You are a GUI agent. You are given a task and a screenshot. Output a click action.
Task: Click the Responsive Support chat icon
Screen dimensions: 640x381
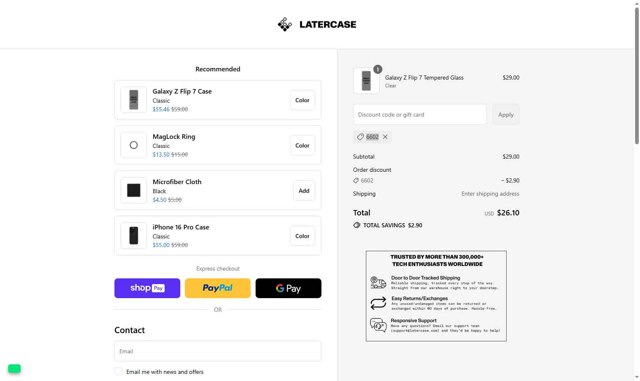pyautogui.click(x=378, y=325)
